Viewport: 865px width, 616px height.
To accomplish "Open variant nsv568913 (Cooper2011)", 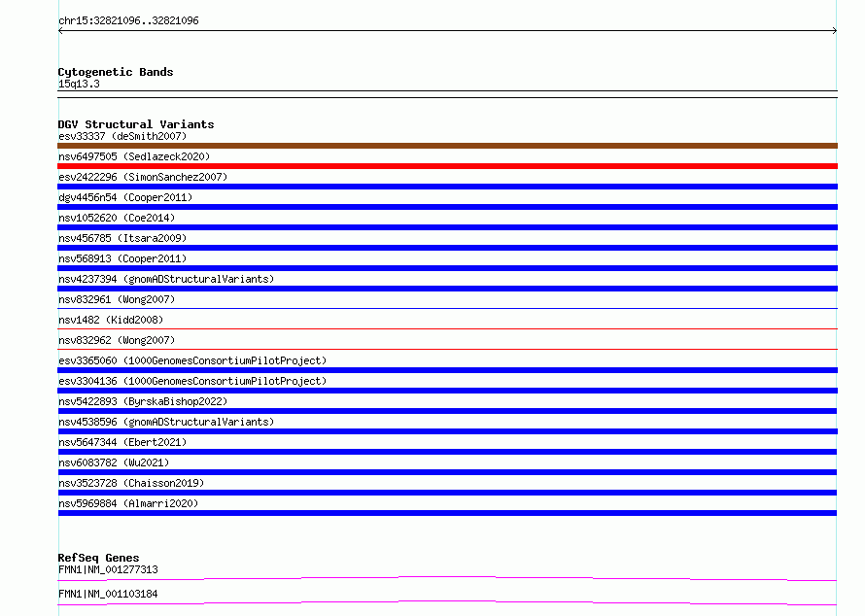I will pyautogui.click(x=122, y=258).
